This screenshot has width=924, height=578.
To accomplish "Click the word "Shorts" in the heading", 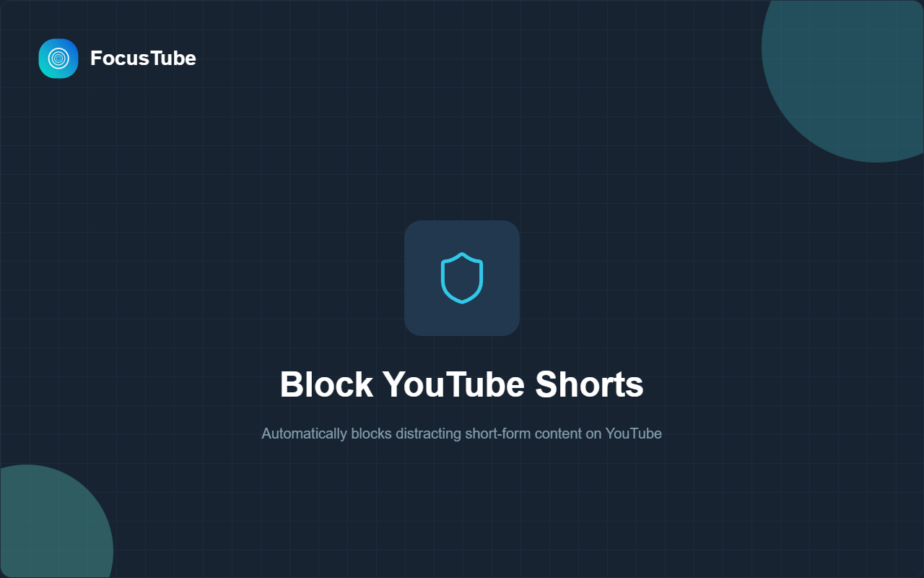I will tap(589, 384).
